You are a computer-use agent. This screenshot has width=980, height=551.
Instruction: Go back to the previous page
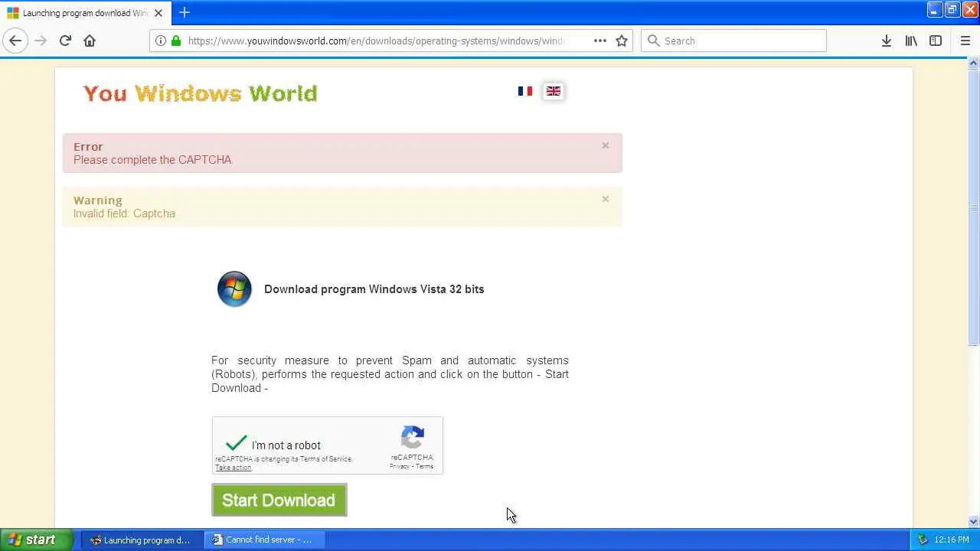15,41
